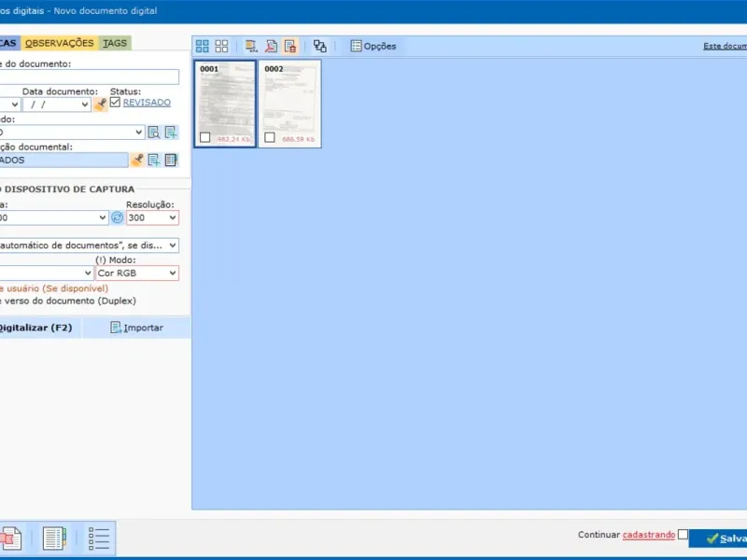This screenshot has width=747, height=560.
Task: Click the documental classification field
Action: tap(63, 160)
